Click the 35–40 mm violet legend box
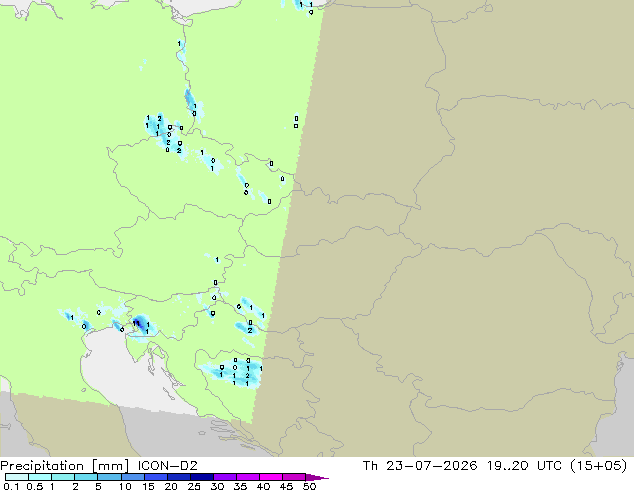The width and height of the screenshot is (634, 490). (x=248, y=477)
